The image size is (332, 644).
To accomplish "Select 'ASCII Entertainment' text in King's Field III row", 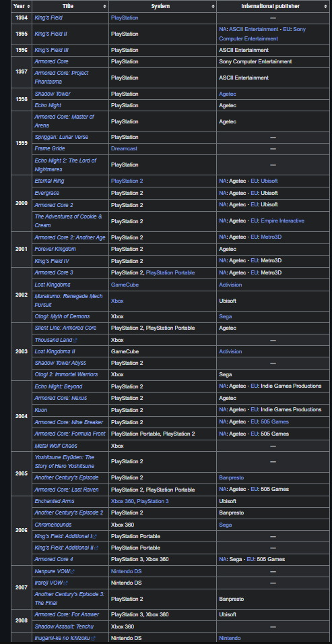I will coord(244,50).
